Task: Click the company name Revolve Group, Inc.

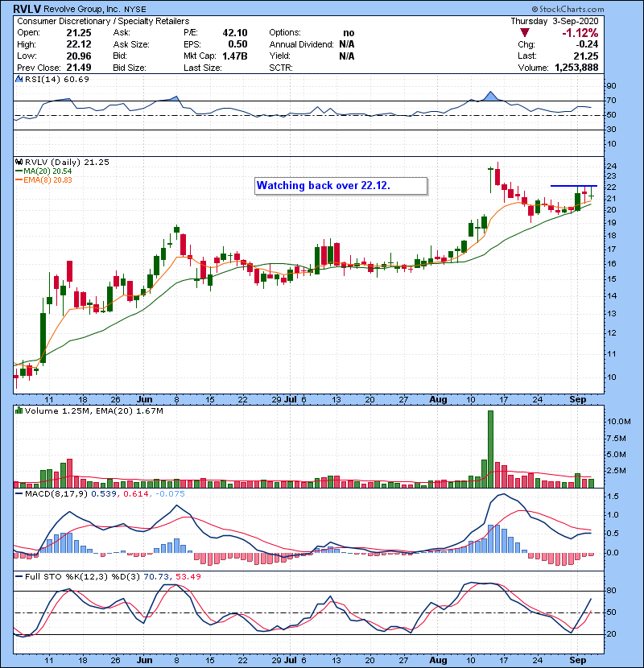Action: 82,9
